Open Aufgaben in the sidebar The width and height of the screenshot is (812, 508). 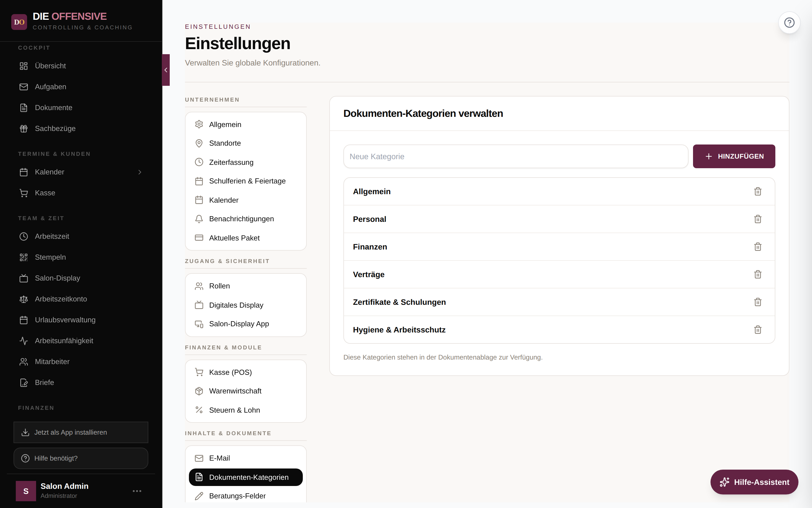[x=81, y=87]
